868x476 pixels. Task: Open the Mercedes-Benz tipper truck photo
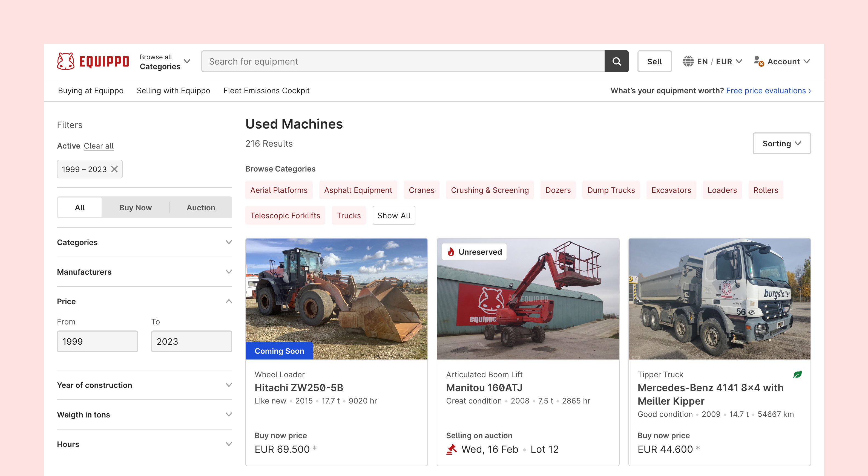[719, 299]
